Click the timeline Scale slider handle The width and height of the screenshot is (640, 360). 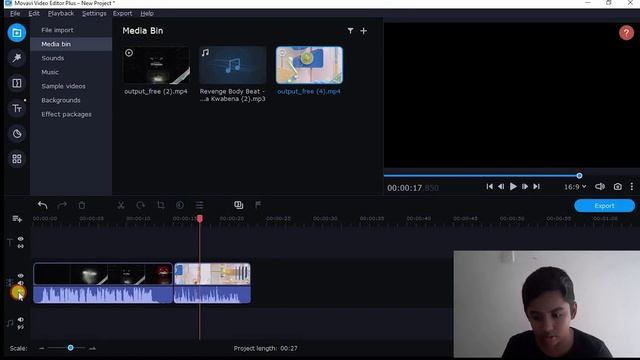click(71, 348)
